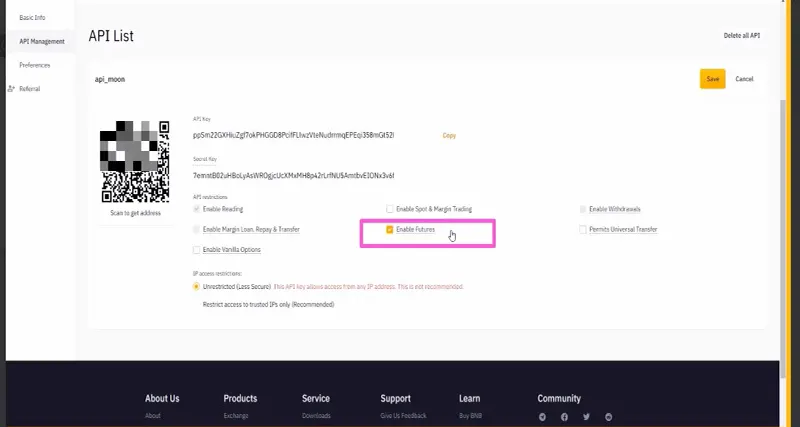
Task: Click the API Key value text
Action: point(293,135)
